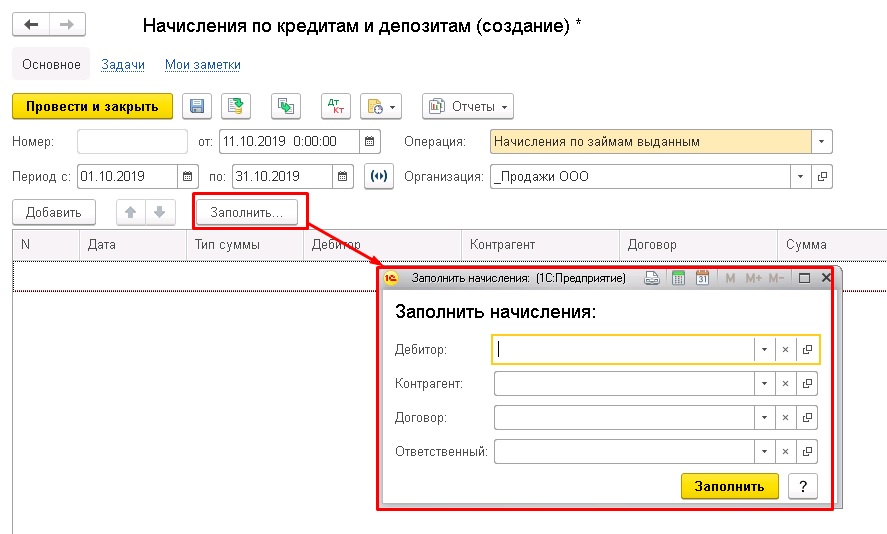
Task: Open the document-with-clock dropdown icon
Action: 381,106
